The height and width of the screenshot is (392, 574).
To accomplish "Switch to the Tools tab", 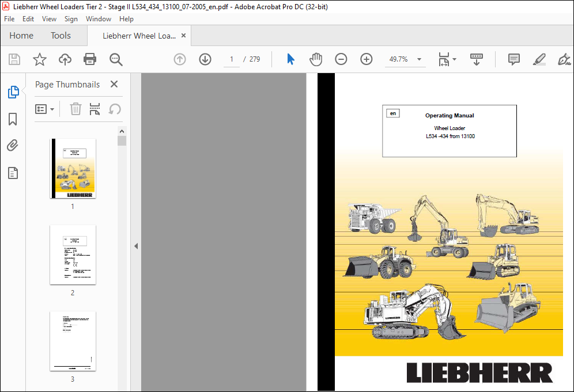I will (61, 36).
